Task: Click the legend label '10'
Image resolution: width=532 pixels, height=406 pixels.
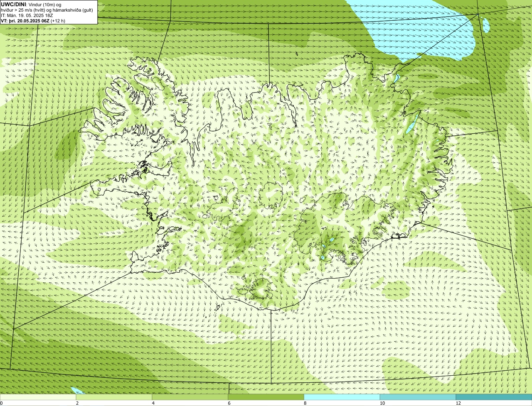Action: (x=382, y=403)
